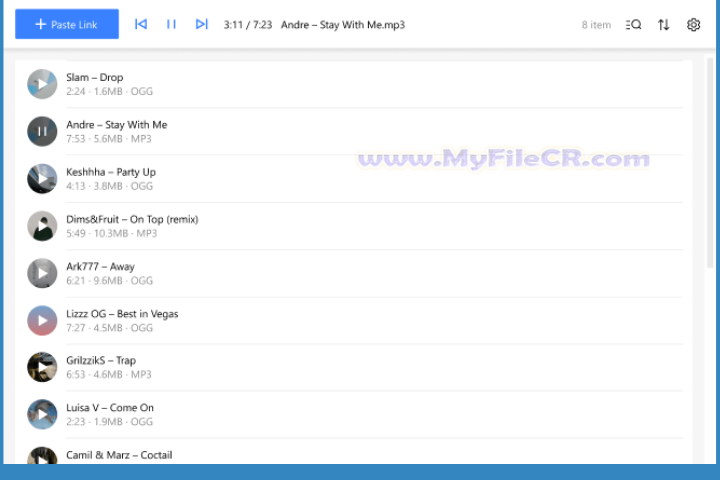720x480 pixels.
Task: Select the Keshhha – Party Up title
Action: click(111, 172)
